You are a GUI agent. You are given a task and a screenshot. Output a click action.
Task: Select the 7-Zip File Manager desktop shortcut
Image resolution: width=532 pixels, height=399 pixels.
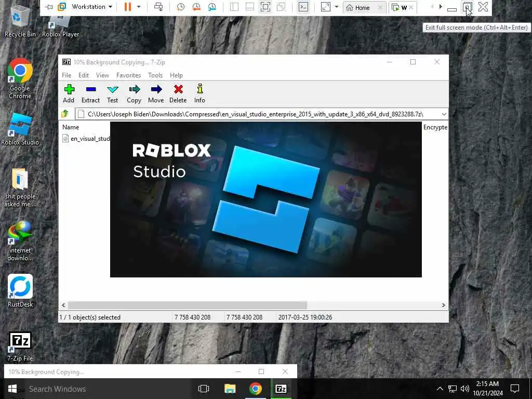tap(20, 347)
